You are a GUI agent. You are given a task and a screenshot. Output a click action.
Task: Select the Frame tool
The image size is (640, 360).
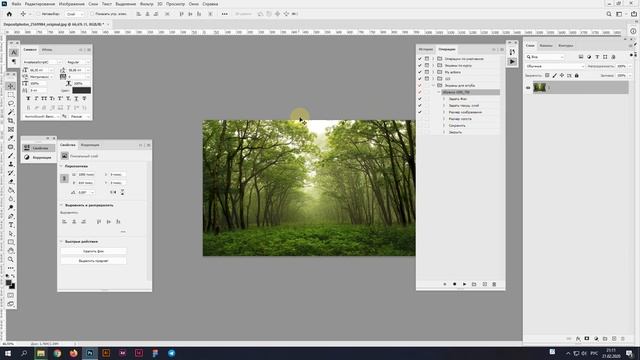point(11,129)
